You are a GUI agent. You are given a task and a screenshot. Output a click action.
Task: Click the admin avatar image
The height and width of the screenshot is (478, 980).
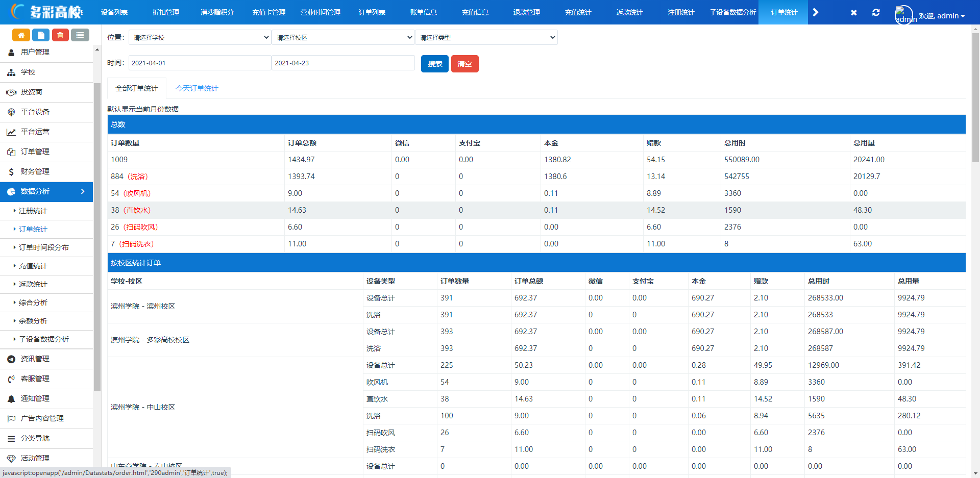tap(904, 15)
